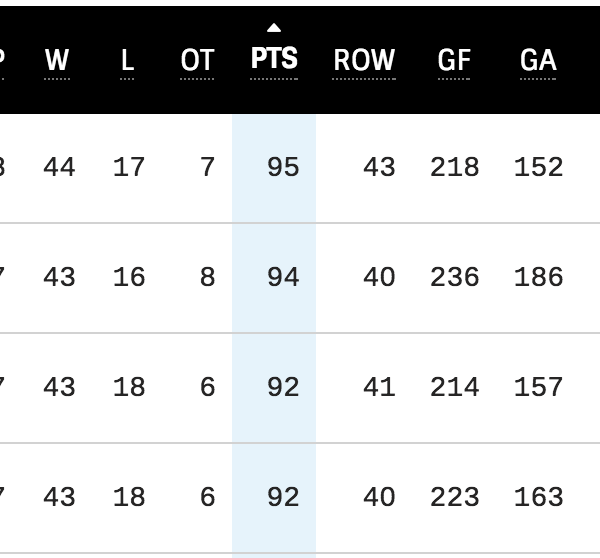Sort table by ROW header
Viewport: 600px width, 558px height.
(x=364, y=60)
